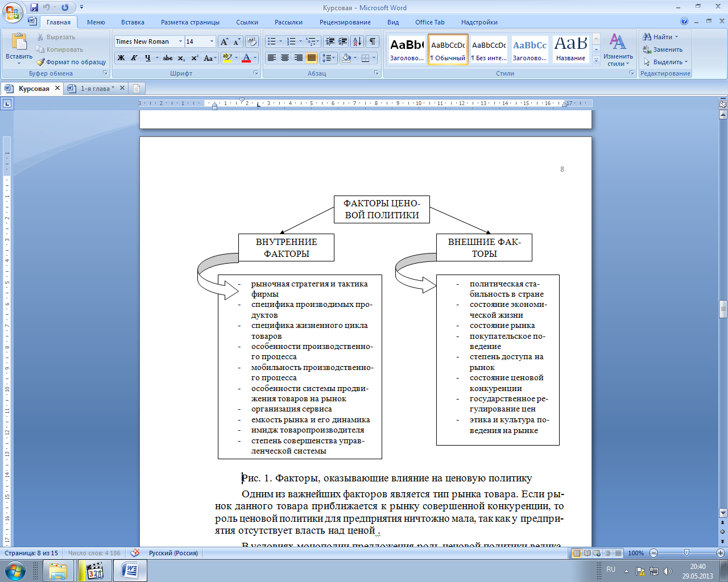
Task: Click the increase indent icon
Action: pos(342,41)
